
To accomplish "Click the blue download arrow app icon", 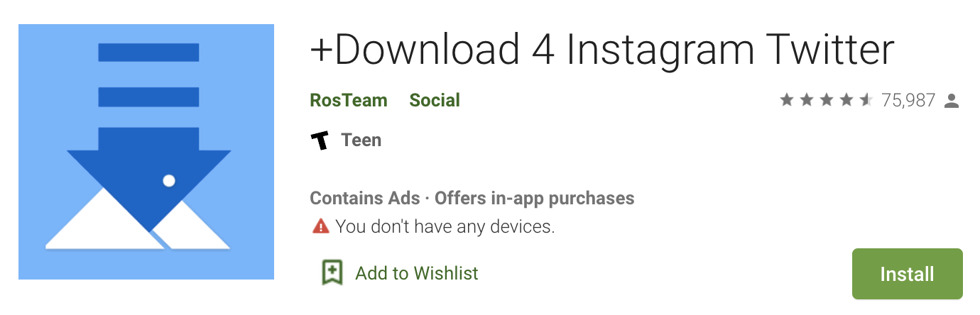I will 146,152.
